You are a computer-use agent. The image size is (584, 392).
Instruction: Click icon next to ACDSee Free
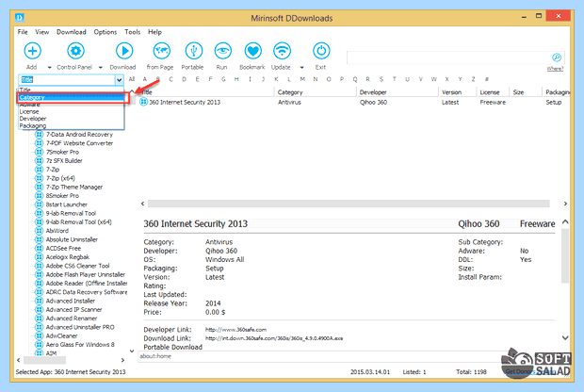pyautogui.click(x=40, y=248)
